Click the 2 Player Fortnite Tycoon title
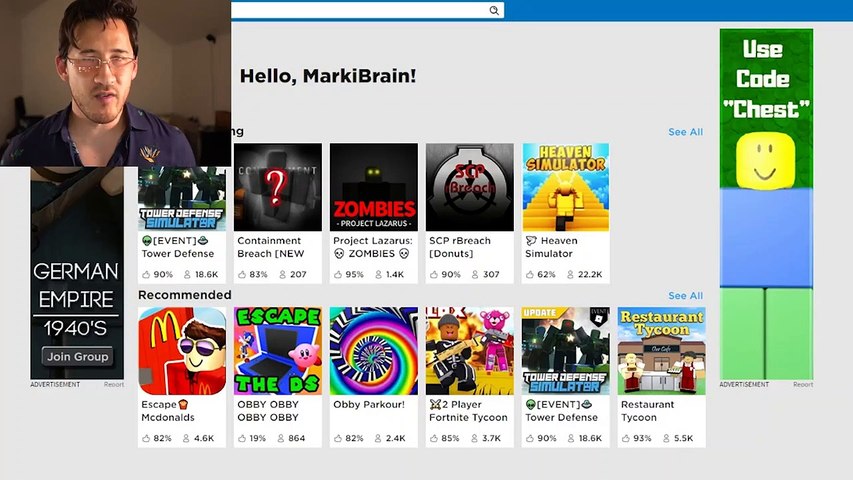The image size is (853, 480). 468,411
